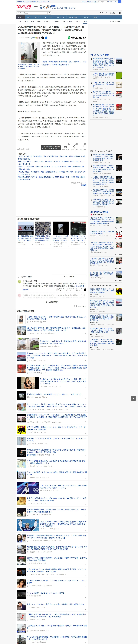Open article 水道管から水が噴出 約2時間半後に止まる
Image resolution: width=138 pixels, height=644 pixels.
(x=54, y=394)
